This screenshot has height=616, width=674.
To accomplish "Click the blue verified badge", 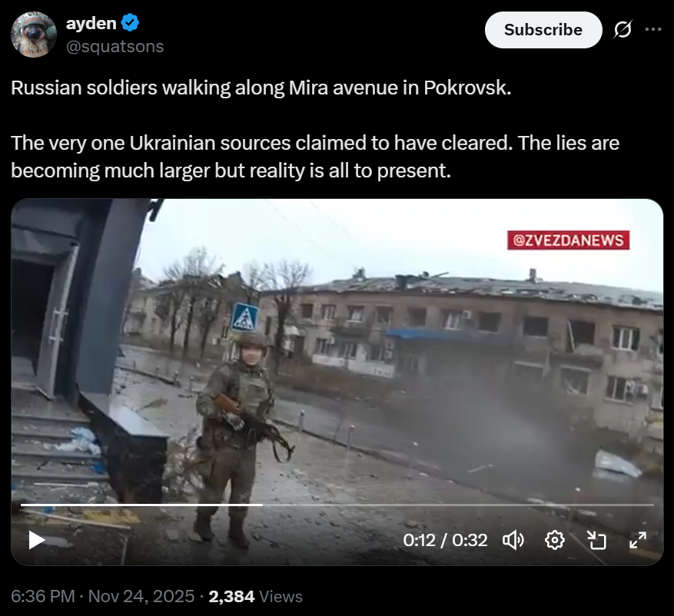I will click(130, 23).
